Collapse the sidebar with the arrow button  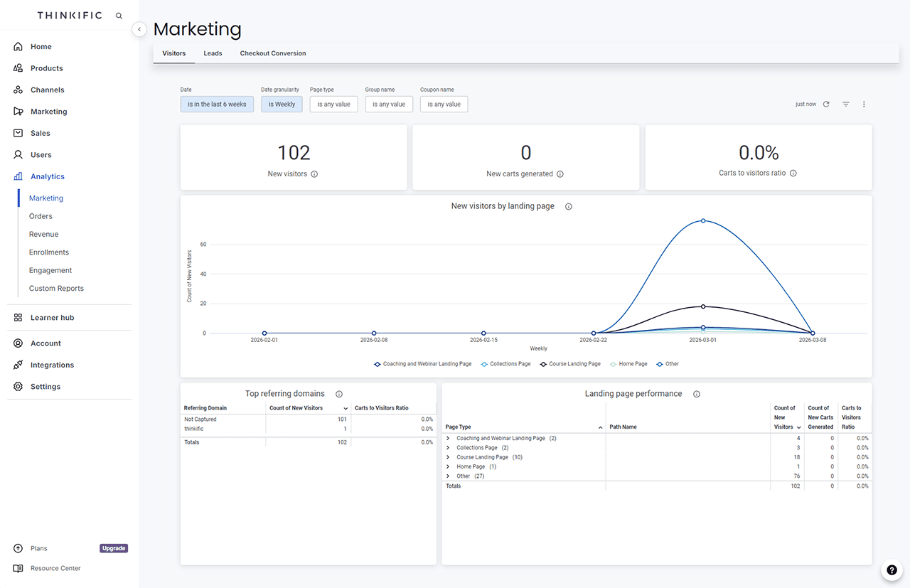139,29
